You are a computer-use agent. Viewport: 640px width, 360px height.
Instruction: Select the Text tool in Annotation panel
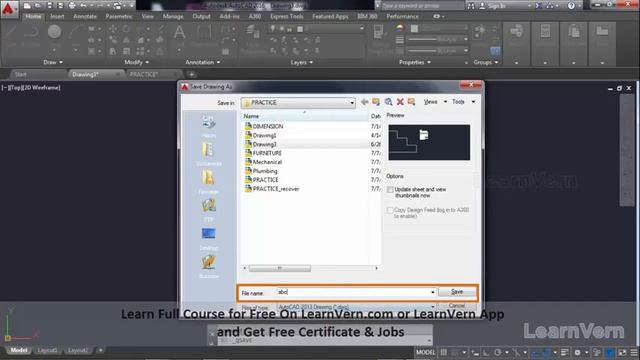pos(179,32)
